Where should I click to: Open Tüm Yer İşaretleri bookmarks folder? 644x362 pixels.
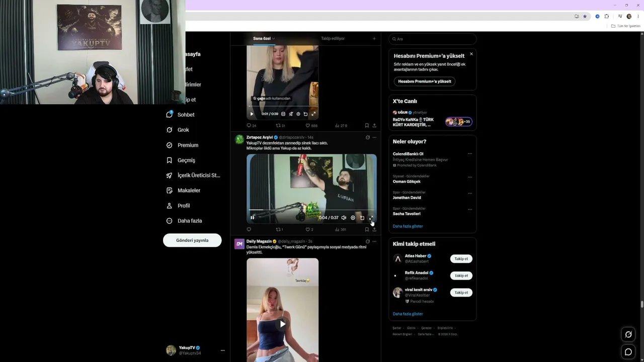coord(626,26)
